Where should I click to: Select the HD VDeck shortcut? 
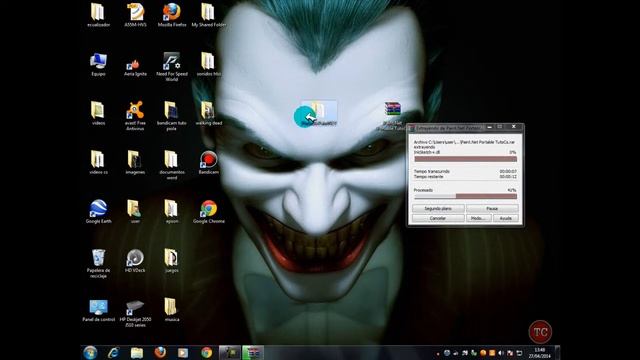pos(135,260)
